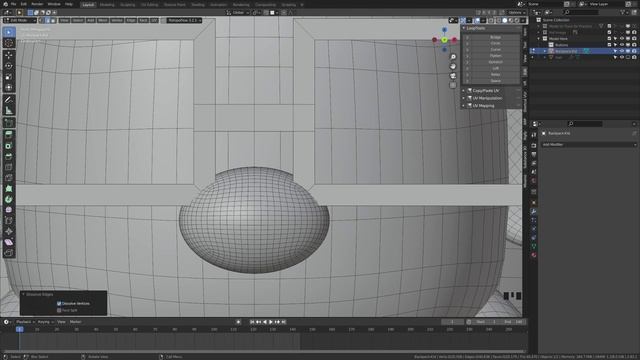Open the Add Modifier dropdown
Image resolution: width=640 pixels, height=360 pixels.
click(x=589, y=144)
